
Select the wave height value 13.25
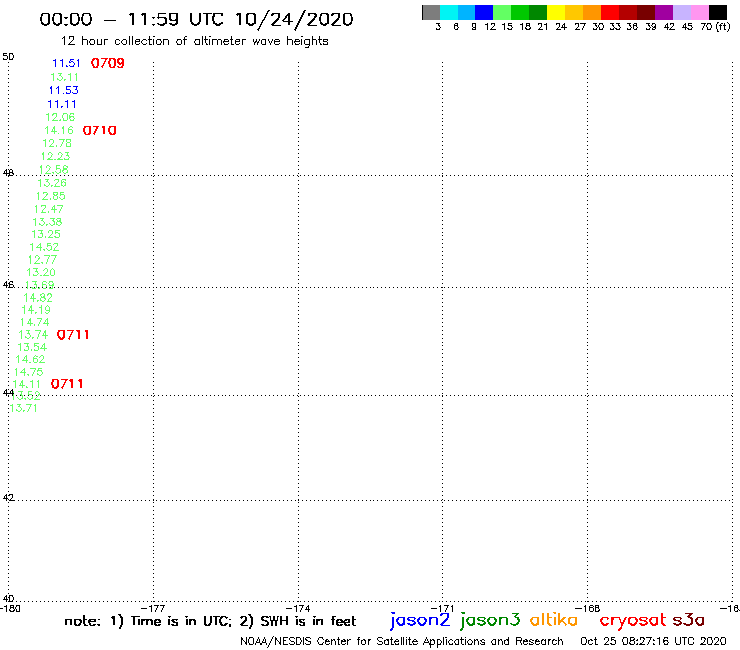point(46,234)
